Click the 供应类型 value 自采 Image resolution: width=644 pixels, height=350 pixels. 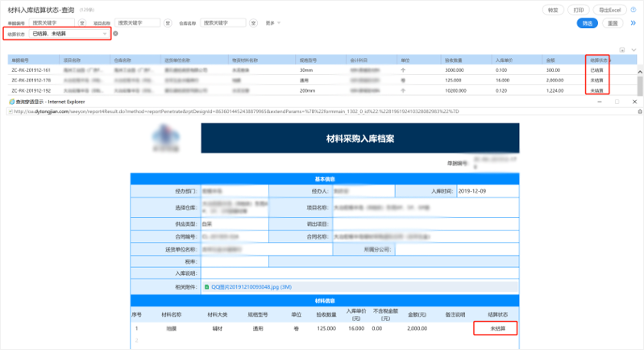click(206, 224)
